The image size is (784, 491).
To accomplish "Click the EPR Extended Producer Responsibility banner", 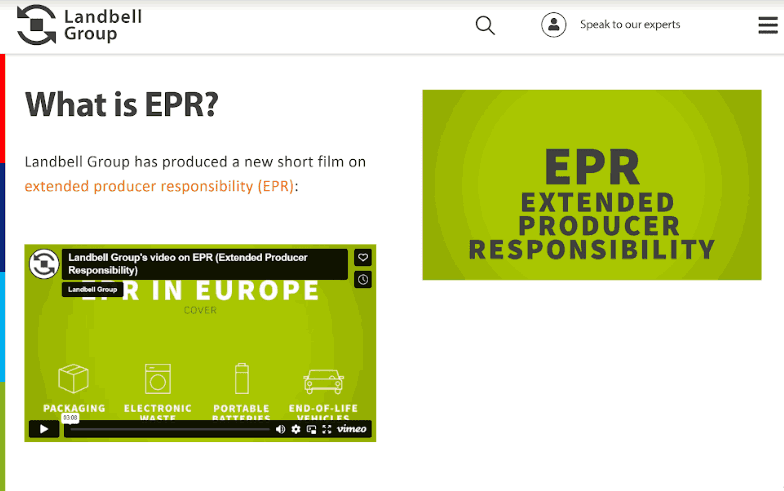I will [x=592, y=185].
